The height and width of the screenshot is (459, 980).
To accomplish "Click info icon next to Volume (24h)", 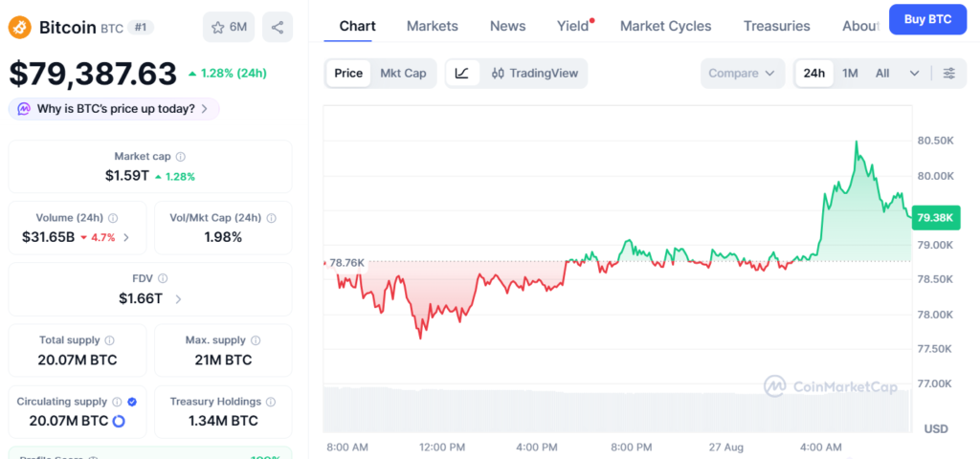I will point(113,218).
